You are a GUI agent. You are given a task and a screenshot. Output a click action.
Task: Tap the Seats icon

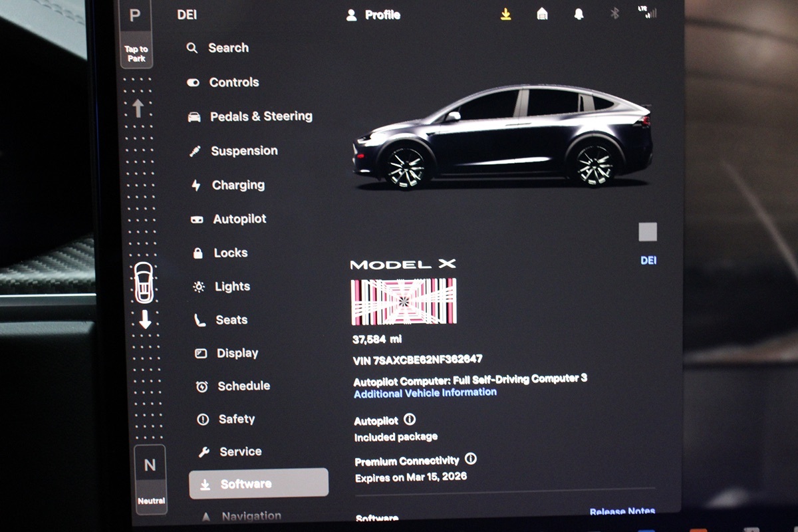click(x=199, y=320)
